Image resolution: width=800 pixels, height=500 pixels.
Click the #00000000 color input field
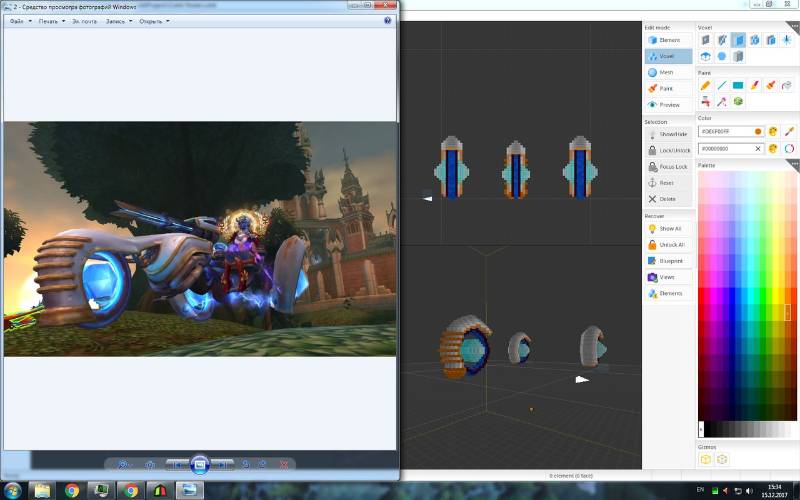click(731, 148)
